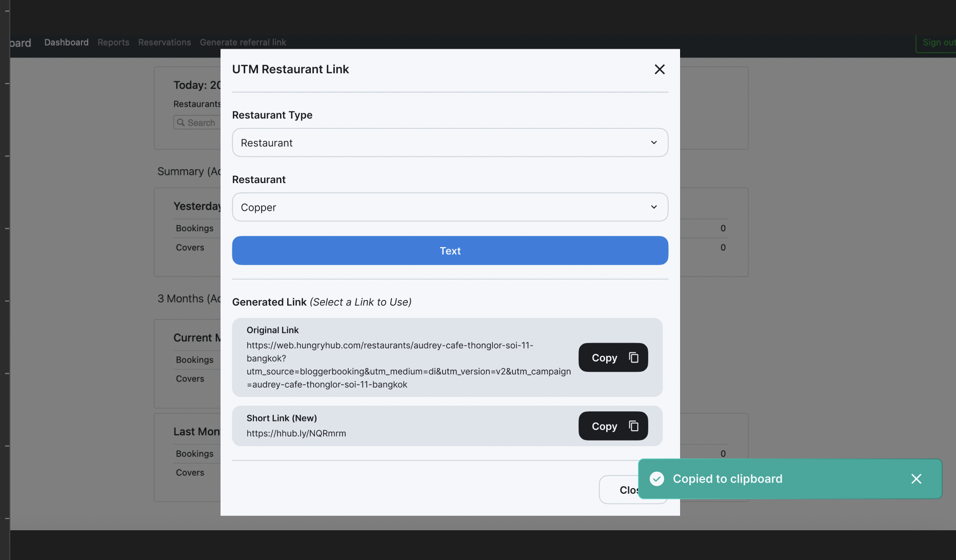Open the Reports nav item
Screen dimensions: 956x560
pos(113,43)
